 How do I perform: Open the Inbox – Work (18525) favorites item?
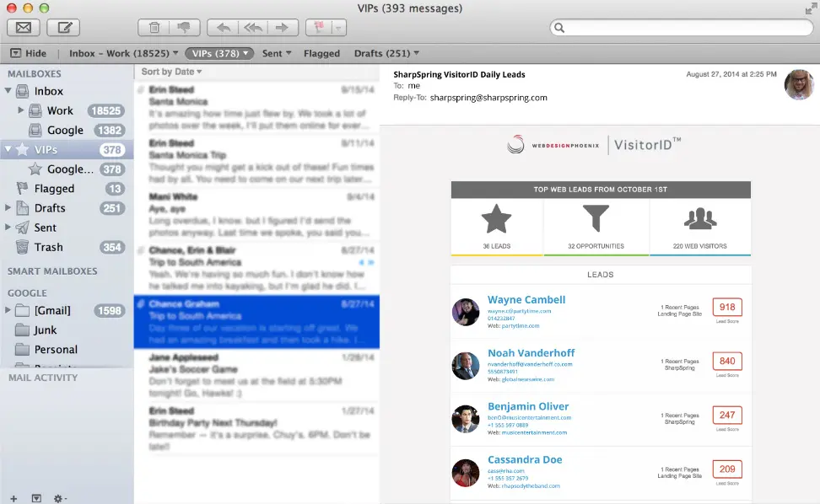pyautogui.click(x=123, y=53)
